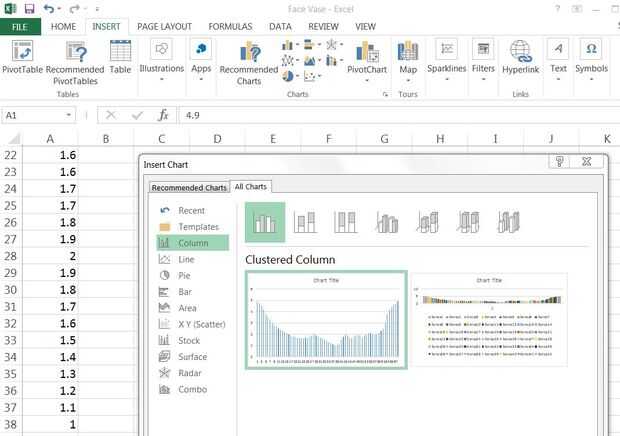Screen dimensions: 620x436
Task: Open Insert Combo Chart ribbon icon
Action: [334, 60]
